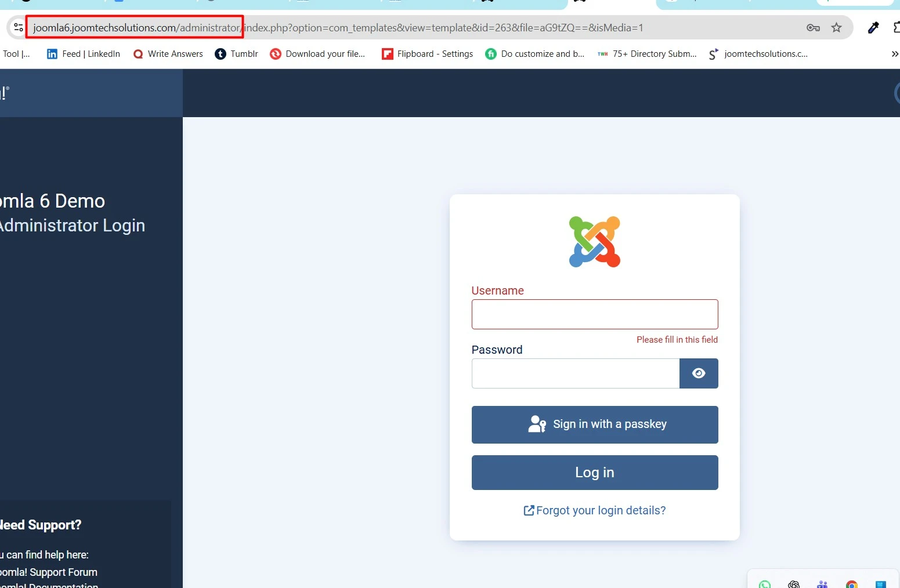Image resolution: width=900 pixels, height=588 pixels.
Task: Select the URL text in the address bar
Action: pyautogui.click(x=338, y=27)
